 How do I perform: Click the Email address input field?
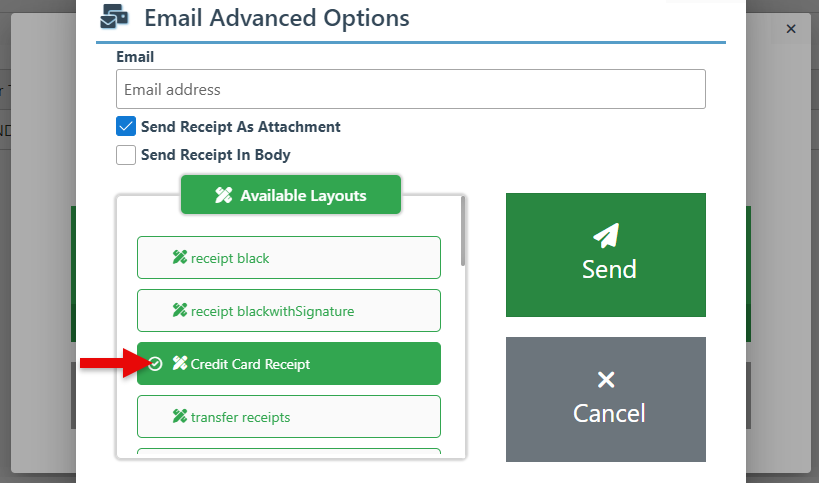(x=411, y=89)
